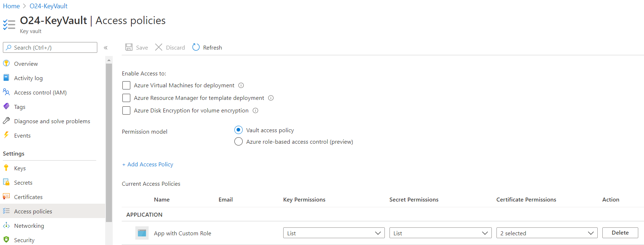Click the Overview icon in the sidebar
The image size is (644, 245).
tap(6, 64)
